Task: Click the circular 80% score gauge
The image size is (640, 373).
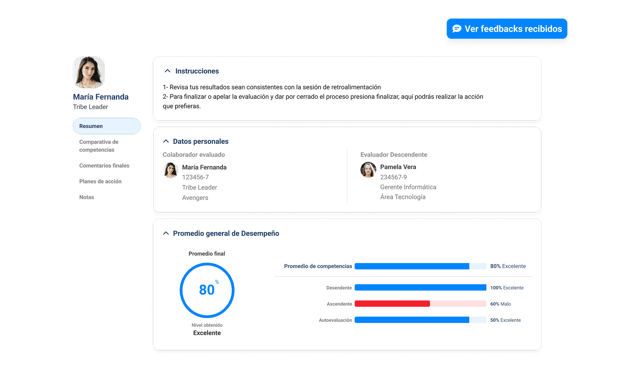Action: point(207,290)
